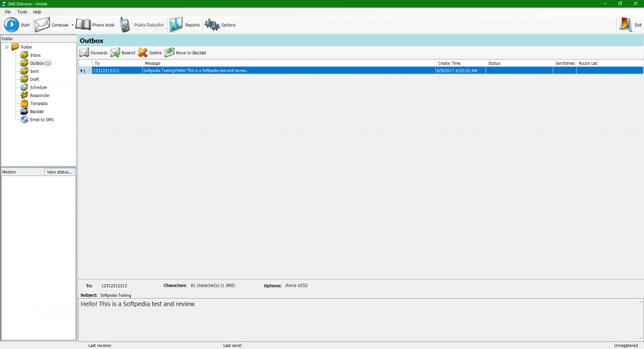This screenshot has width=644, height=349.
Task: Open the Tools menu
Action: pos(22,12)
